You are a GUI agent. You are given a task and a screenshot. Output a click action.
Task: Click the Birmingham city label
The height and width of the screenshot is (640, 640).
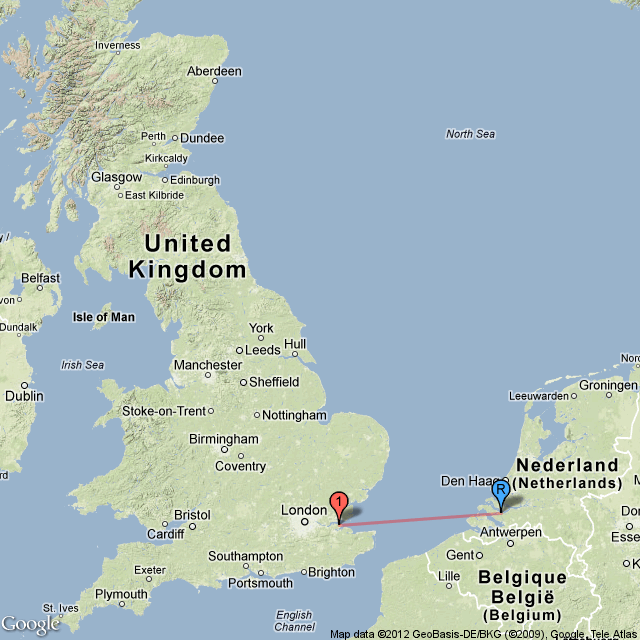pyautogui.click(x=224, y=439)
